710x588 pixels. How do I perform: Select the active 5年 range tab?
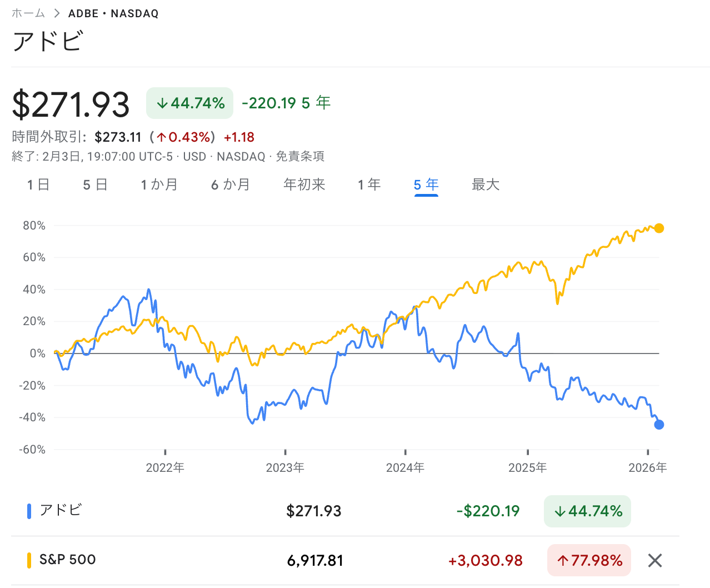pyautogui.click(x=426, y=185)
